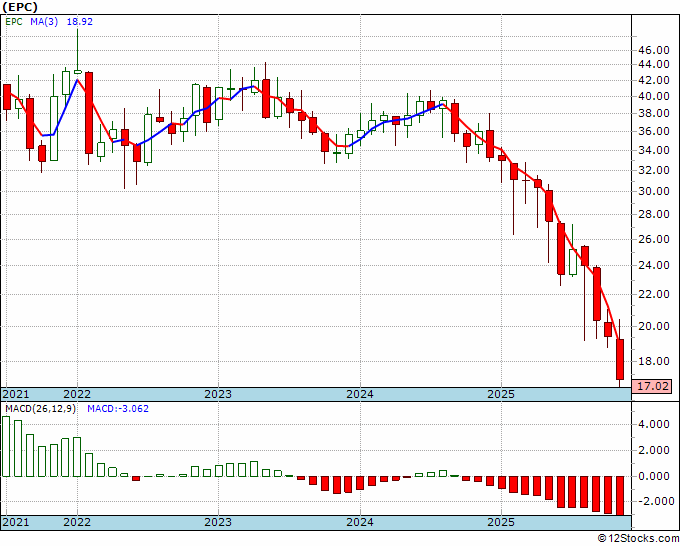Select 2025 on the price chart time axis
Viewport: 680px width, 546px height.
click(x=501, y=394)
